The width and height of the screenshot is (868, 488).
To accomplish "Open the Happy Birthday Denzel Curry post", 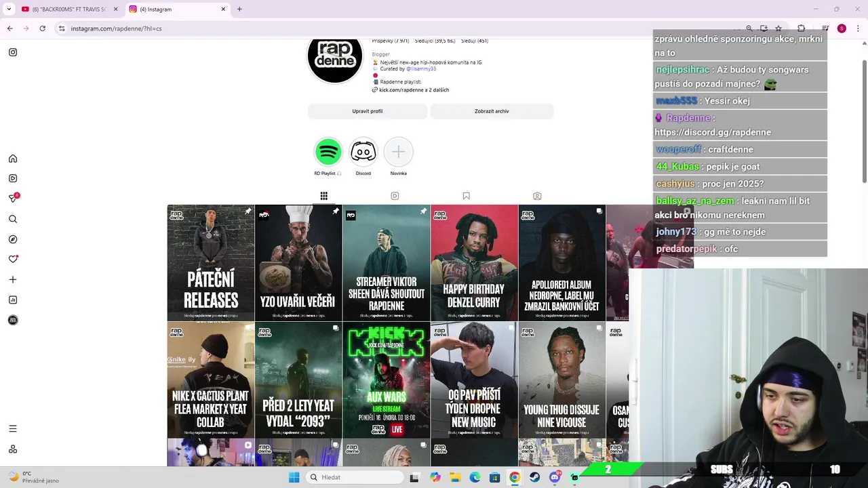I will [x=474, y=263].
